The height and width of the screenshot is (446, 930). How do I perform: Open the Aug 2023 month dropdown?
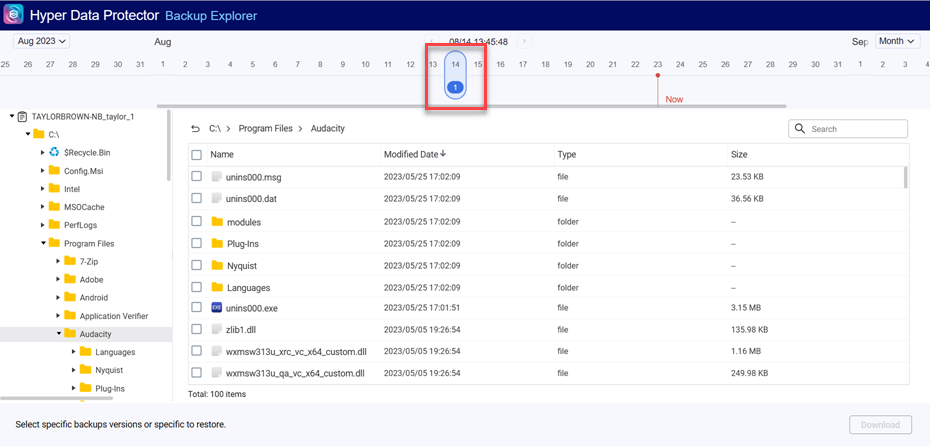42,41
